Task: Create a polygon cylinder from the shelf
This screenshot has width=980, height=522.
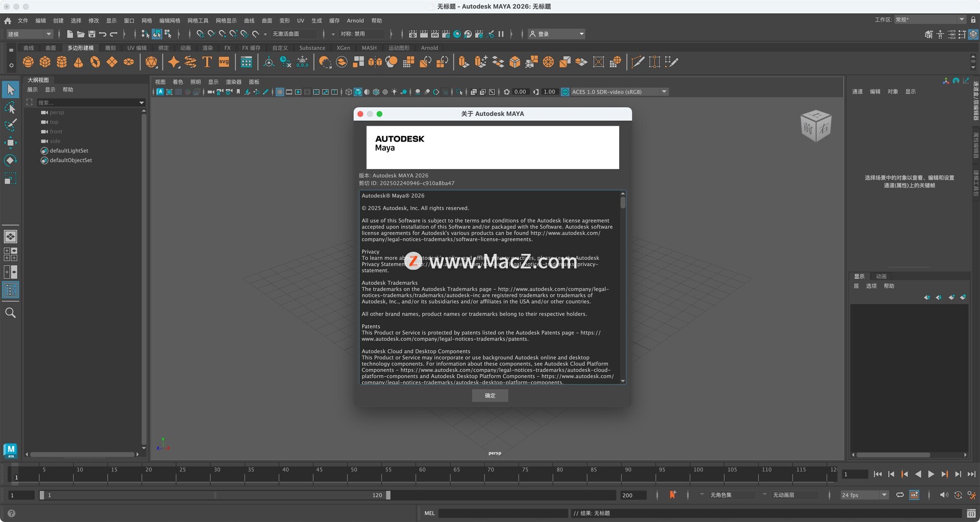Action: [62, 62]
